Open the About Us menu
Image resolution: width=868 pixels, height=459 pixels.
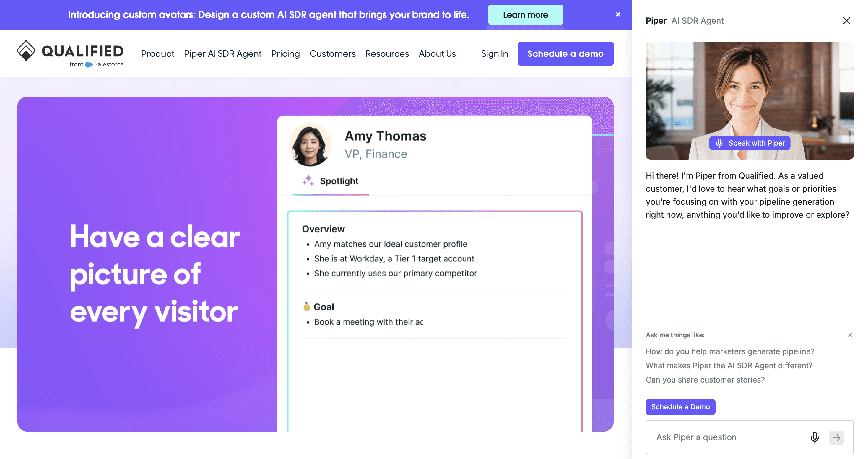437,53
